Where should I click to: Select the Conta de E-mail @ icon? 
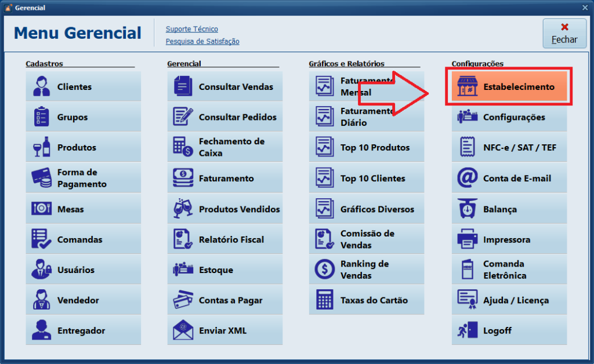(x=467, y=179)
